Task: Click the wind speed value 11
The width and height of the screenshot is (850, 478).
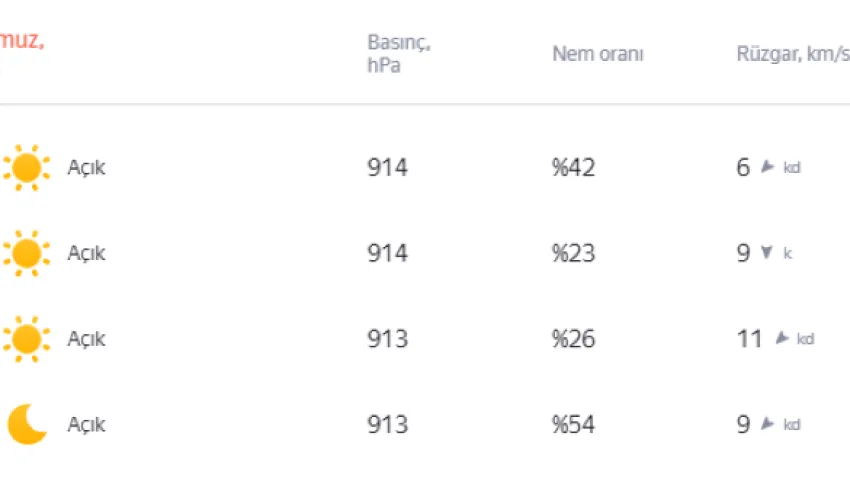Action: pyautogui.click(x=750, y=339)
